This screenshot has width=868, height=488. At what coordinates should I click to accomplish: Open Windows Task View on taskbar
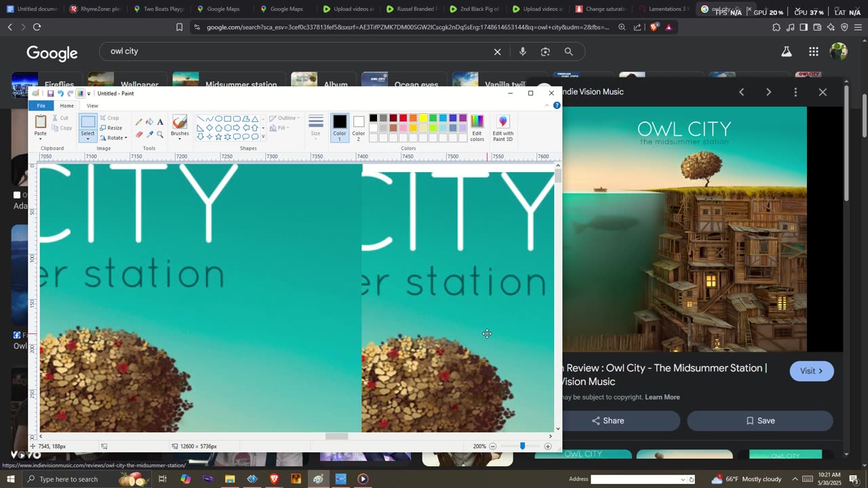pyautogui.click(x=163, y=479)
